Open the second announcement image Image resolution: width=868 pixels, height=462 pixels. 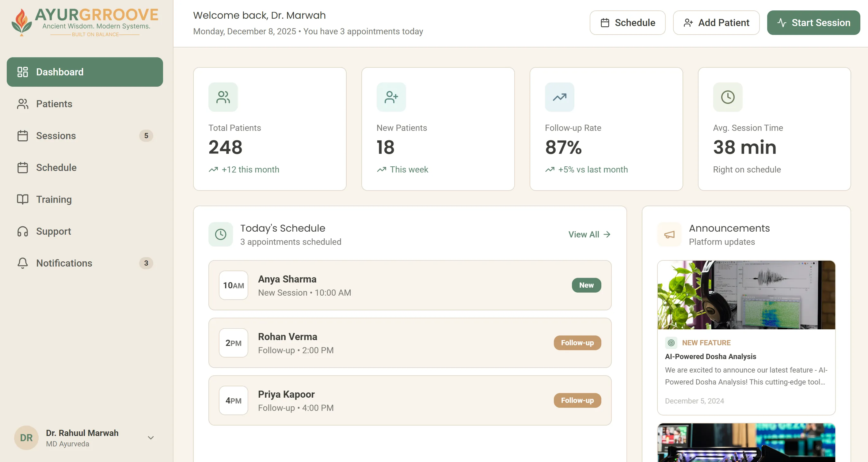pyautogui.click(x=746, y=442)
